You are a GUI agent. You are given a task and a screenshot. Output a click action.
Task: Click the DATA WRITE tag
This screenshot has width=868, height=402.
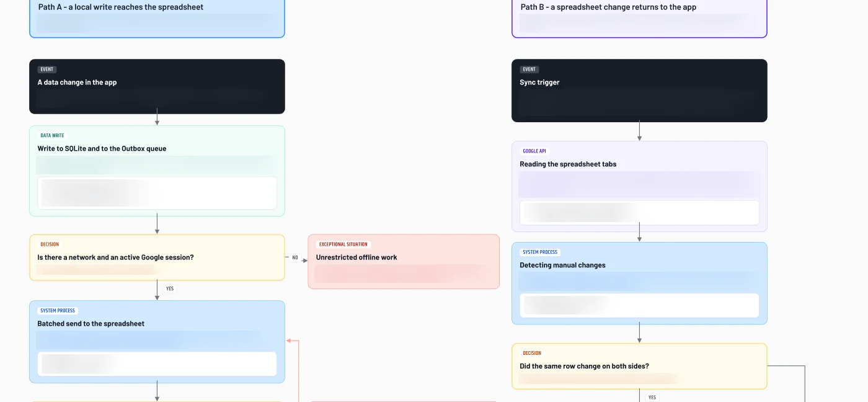pos(52,135)
